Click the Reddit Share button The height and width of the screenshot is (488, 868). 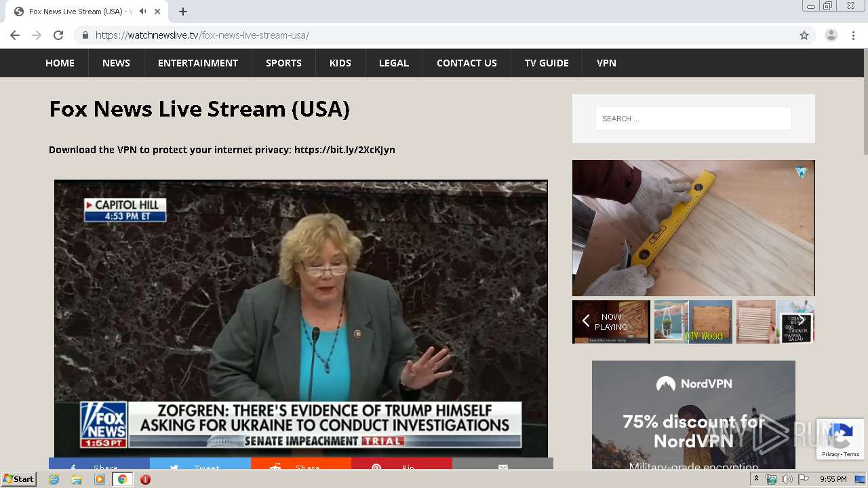(x=301, y=464)
